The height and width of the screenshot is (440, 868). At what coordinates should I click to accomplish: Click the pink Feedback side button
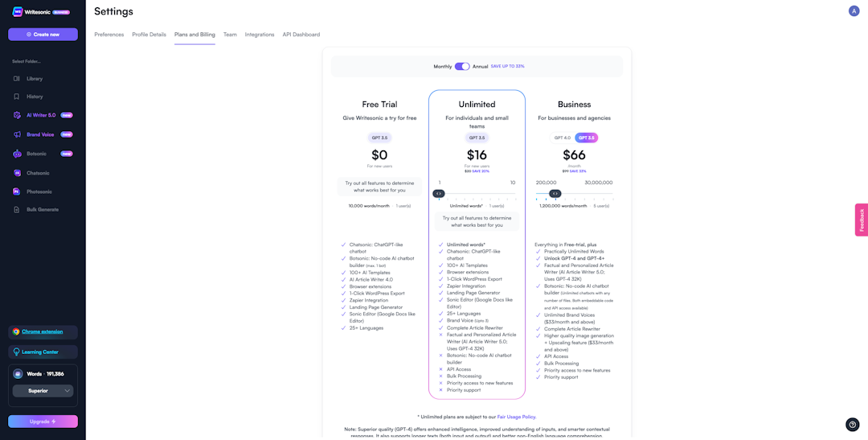click(862, 220)
